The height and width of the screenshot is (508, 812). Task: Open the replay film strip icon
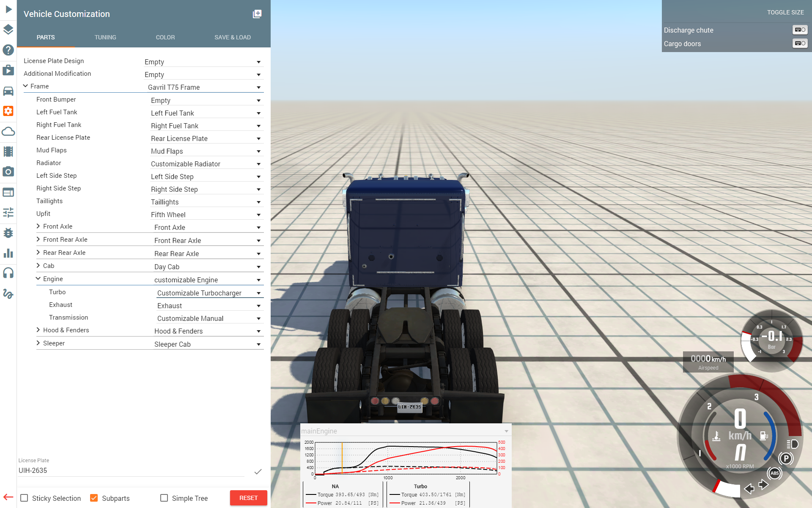coord(8,152)
